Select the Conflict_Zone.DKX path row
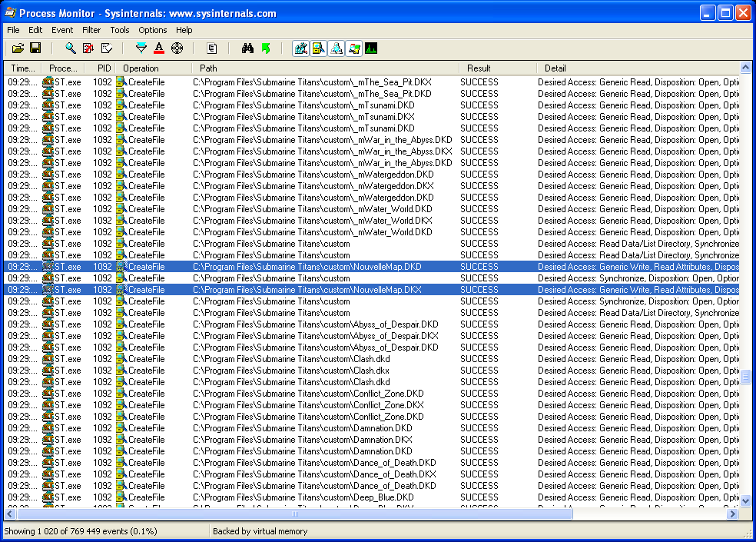Viewport: 756px width, 542px height. tap(371, 405)
